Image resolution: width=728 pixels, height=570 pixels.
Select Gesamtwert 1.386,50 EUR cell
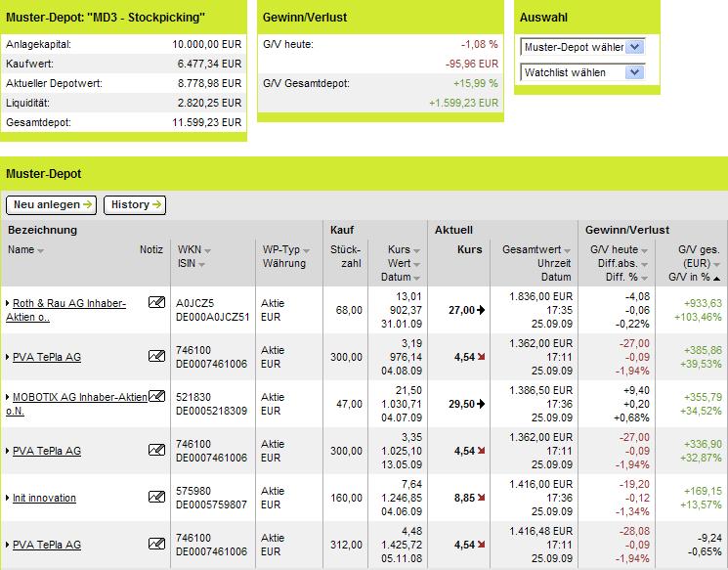(x=541, y=390)
